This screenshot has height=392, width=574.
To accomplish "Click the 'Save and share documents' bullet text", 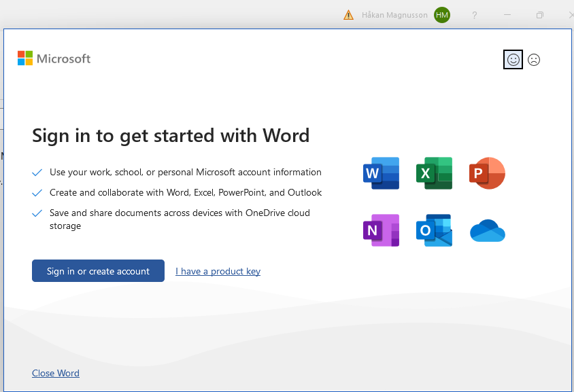I will tap(180, 219).
